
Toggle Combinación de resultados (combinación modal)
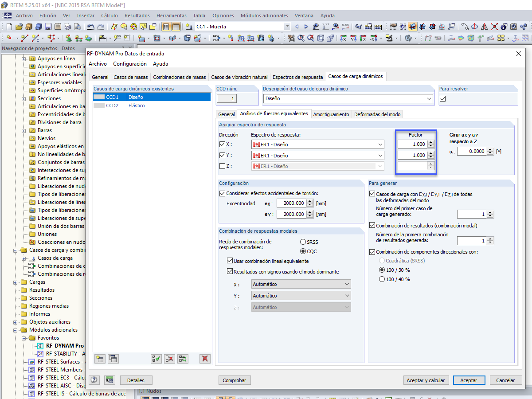(x=372, y=226)
